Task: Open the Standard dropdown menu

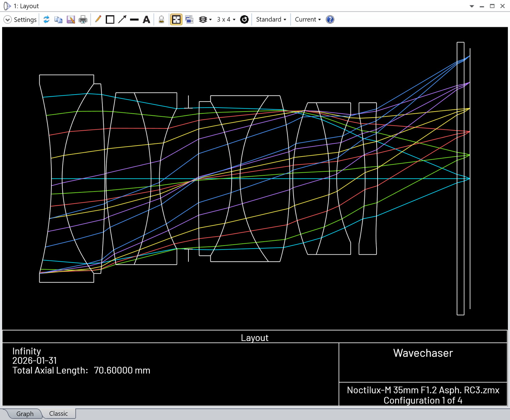Action: point(271,19)
